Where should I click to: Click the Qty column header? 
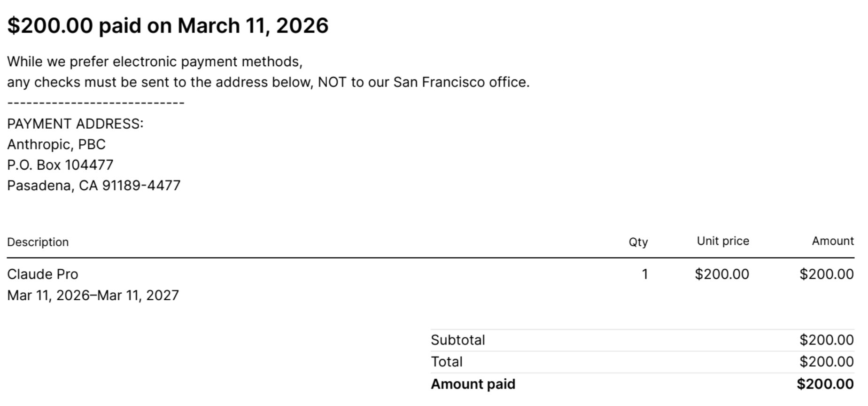click(x=638, y=242)
